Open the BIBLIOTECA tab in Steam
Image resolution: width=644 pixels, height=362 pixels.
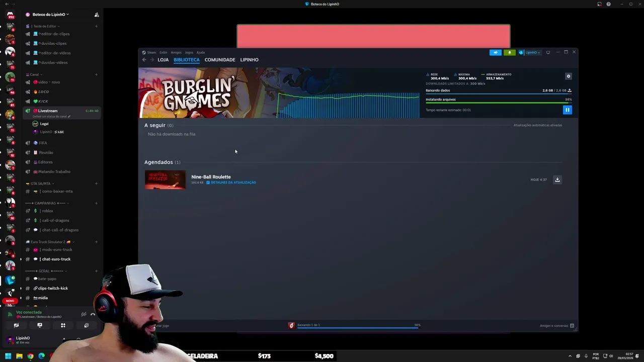click(187, 60)
